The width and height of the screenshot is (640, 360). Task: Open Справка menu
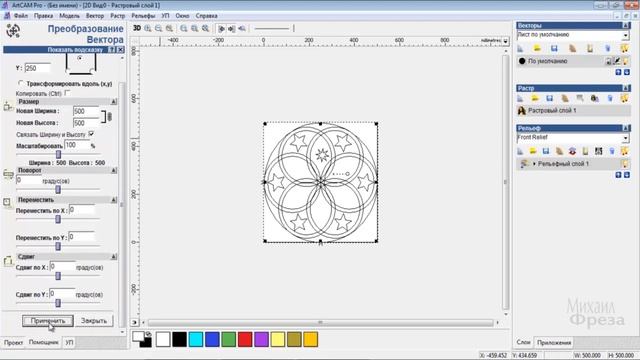coord(207,16)
